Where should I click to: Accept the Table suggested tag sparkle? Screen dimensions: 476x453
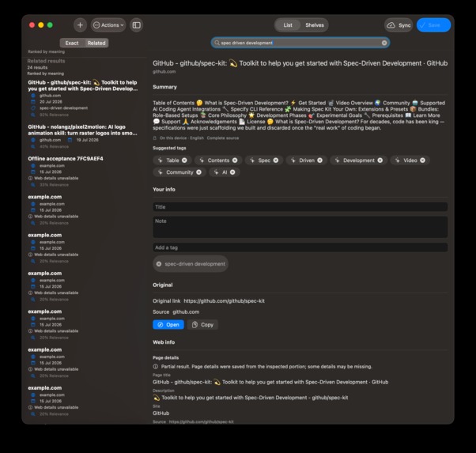pos(161,160)
